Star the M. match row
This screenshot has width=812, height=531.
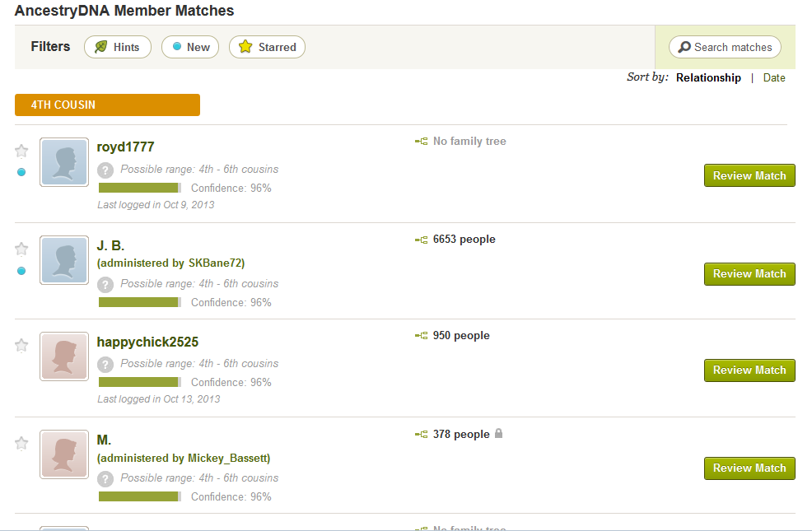(21, 443)
